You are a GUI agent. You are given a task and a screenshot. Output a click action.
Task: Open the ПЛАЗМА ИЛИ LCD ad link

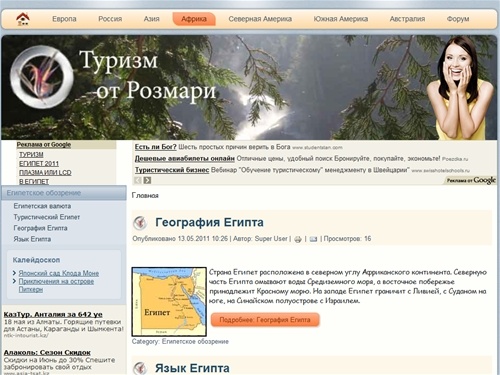click(45, 173)
